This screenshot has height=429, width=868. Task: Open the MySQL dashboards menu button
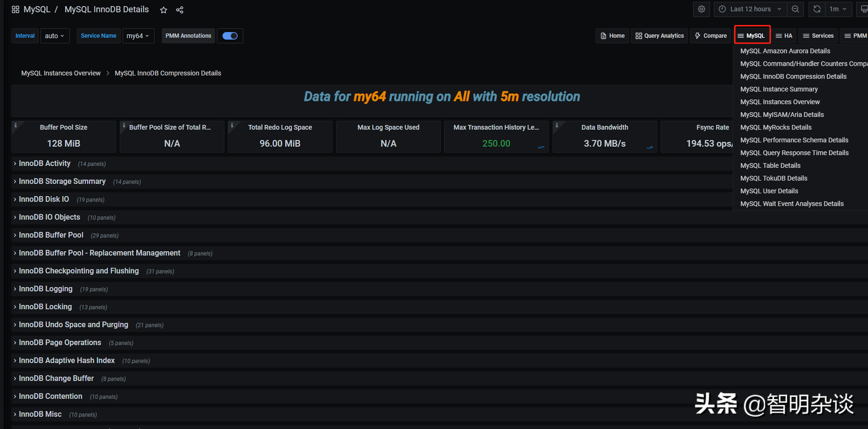pyautogui.click(x=752, y=36)
